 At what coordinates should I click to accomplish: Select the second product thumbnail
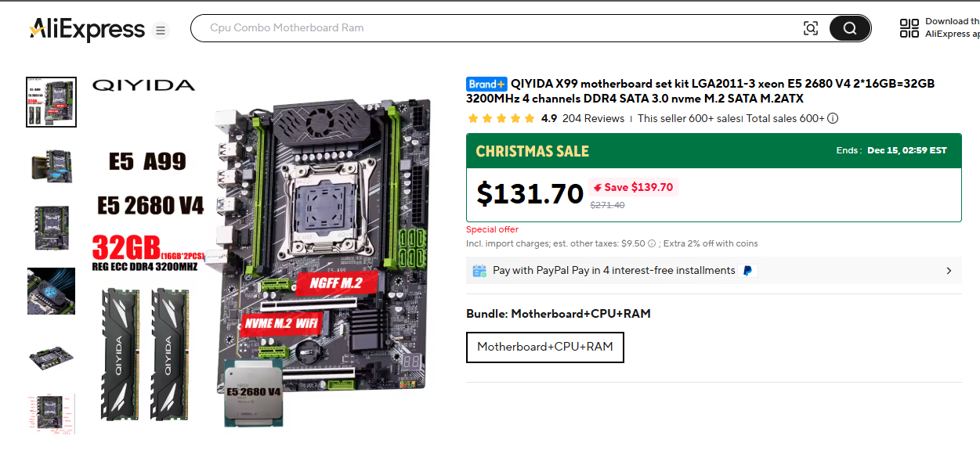(x=51, y=165)
